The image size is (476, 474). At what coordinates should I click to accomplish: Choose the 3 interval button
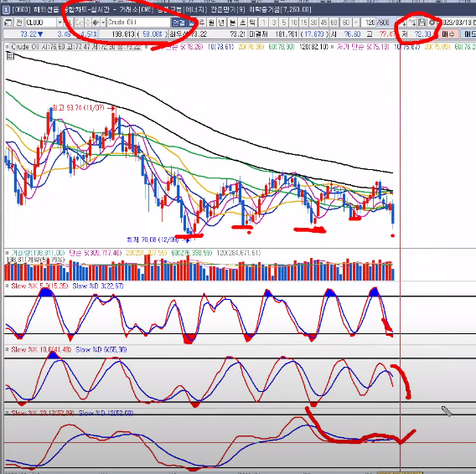(x=274, y=23)
